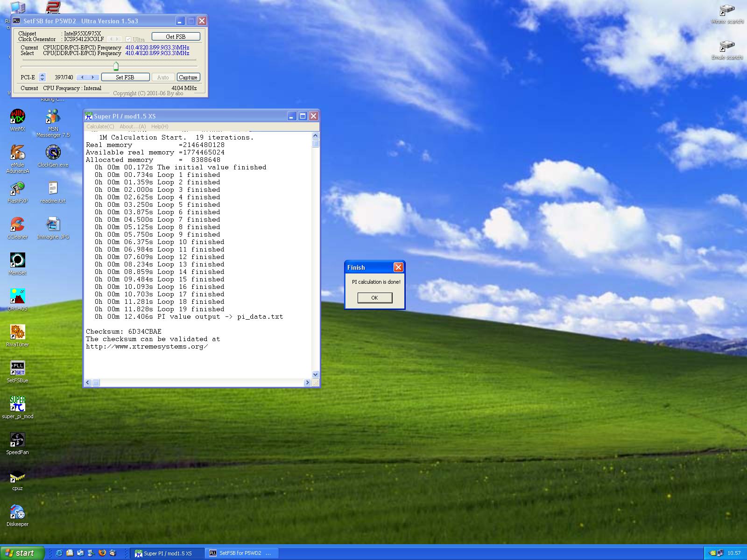Click NVIDIA tray icon in system tray
This screenshot has width=747, height=560.
[712, 553]
